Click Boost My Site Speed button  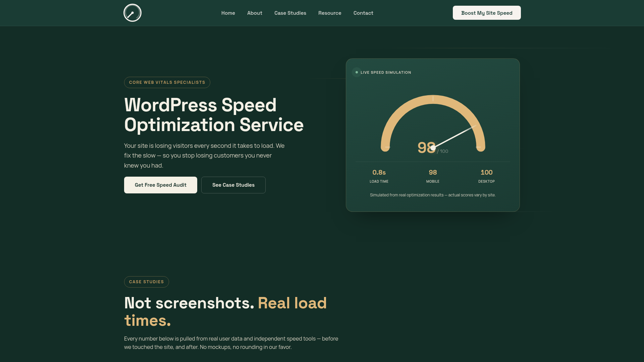tap(487, 13)
